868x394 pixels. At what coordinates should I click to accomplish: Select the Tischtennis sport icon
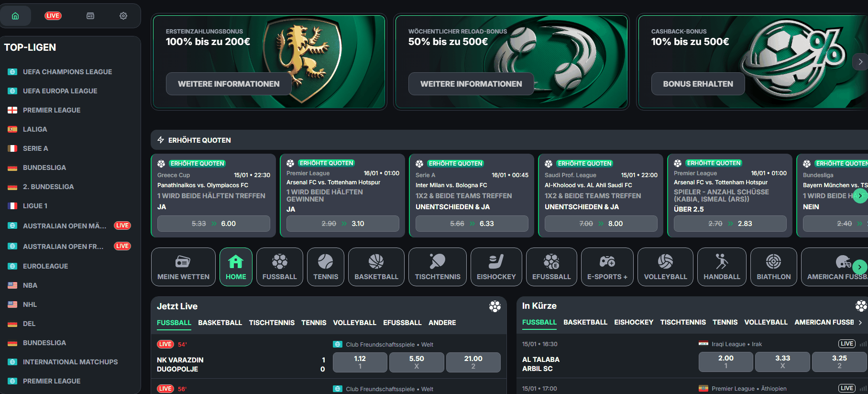point(438,261)
